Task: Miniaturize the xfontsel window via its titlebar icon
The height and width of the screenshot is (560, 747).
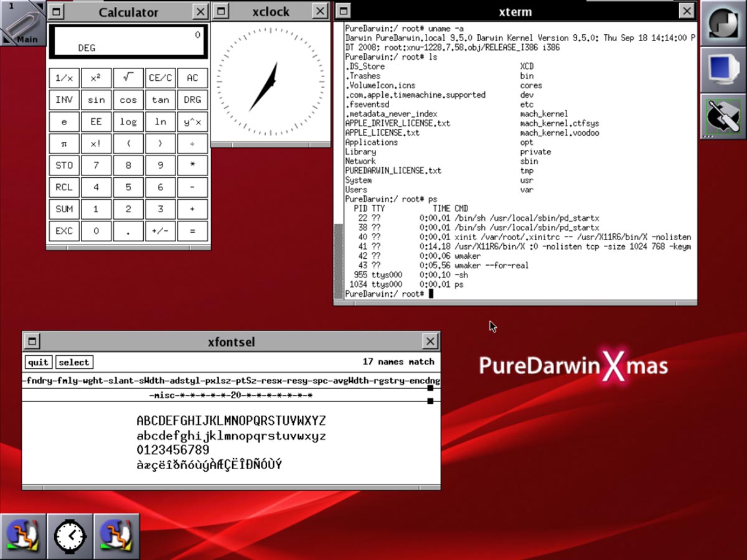Action: point(32,341)
